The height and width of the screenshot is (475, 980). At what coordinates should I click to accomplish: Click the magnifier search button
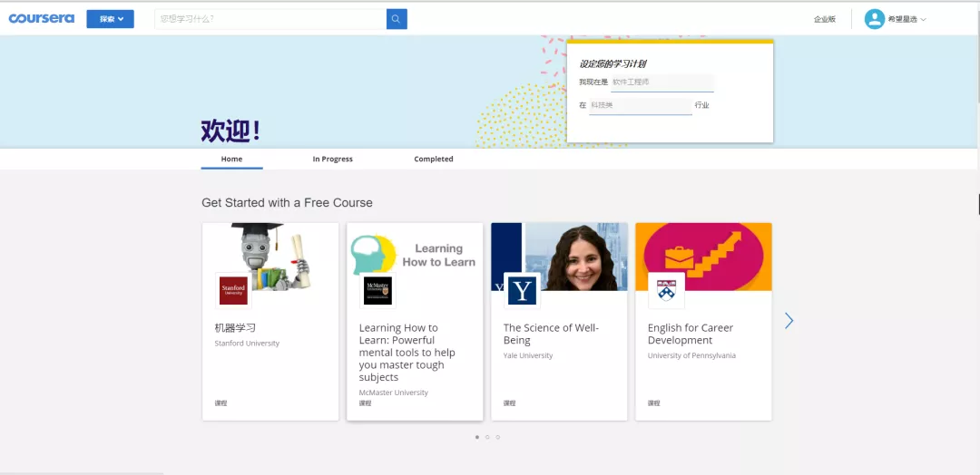click(397, 19)
